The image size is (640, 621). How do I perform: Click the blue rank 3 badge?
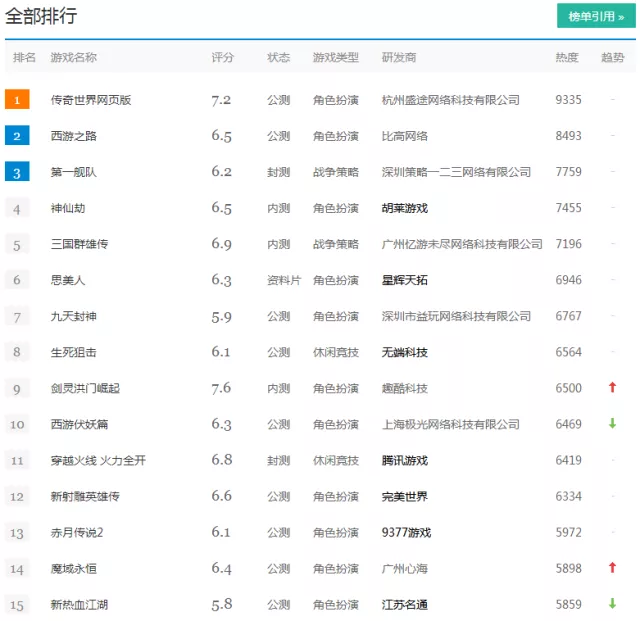(x=17, y=171)
